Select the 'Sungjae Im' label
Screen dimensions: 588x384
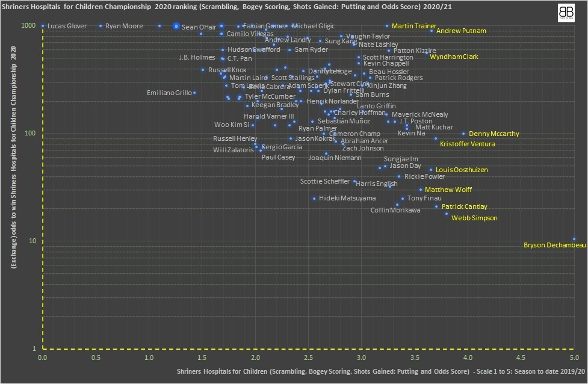[400, 159]
